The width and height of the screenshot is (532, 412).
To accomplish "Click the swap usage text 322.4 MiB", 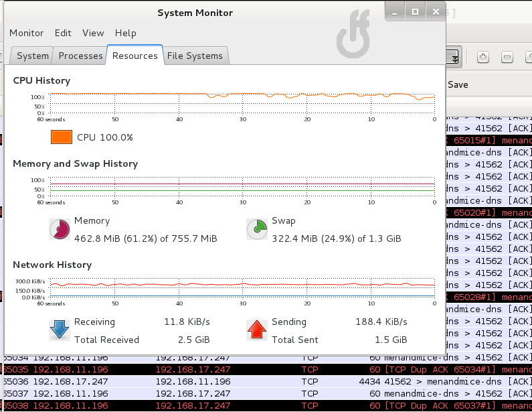I will [x=336, y=238].
